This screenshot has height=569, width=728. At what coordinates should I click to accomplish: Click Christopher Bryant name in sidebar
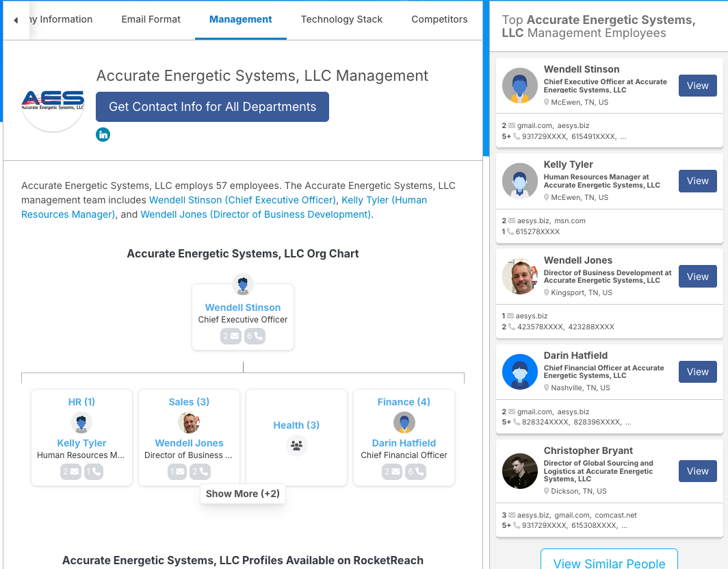588,451
